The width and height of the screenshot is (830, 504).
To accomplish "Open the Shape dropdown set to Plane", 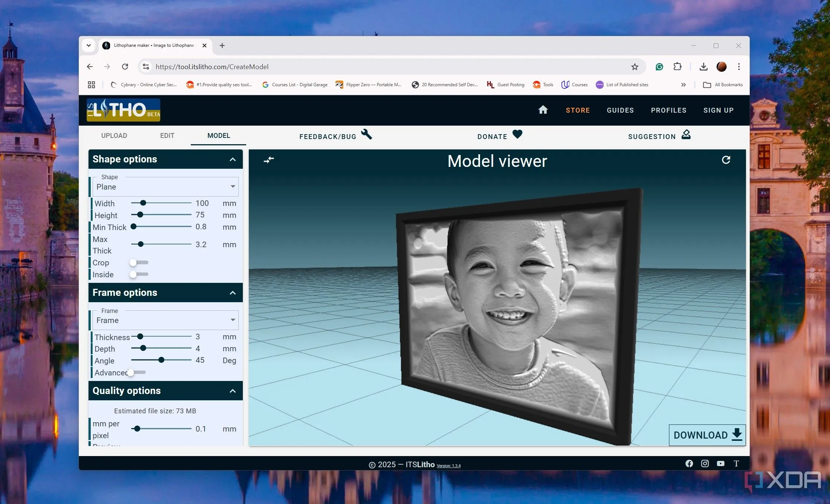I will (x=165, y=187).
